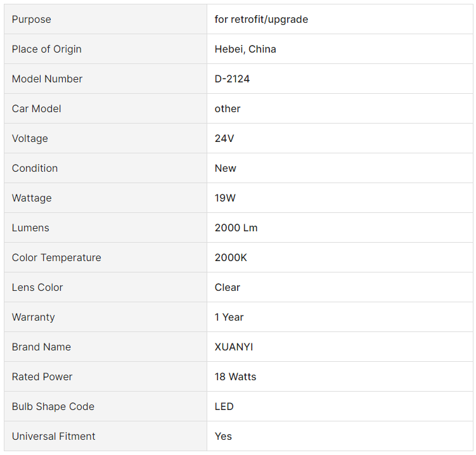The width and height of the screenshot is (476, 455).
Task: Click the Universal Fitment label
Action: click(x=53, y=436)
